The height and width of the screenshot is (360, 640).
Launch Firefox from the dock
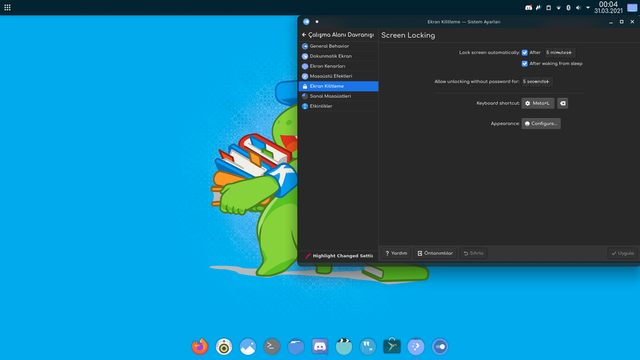[200, 347]
